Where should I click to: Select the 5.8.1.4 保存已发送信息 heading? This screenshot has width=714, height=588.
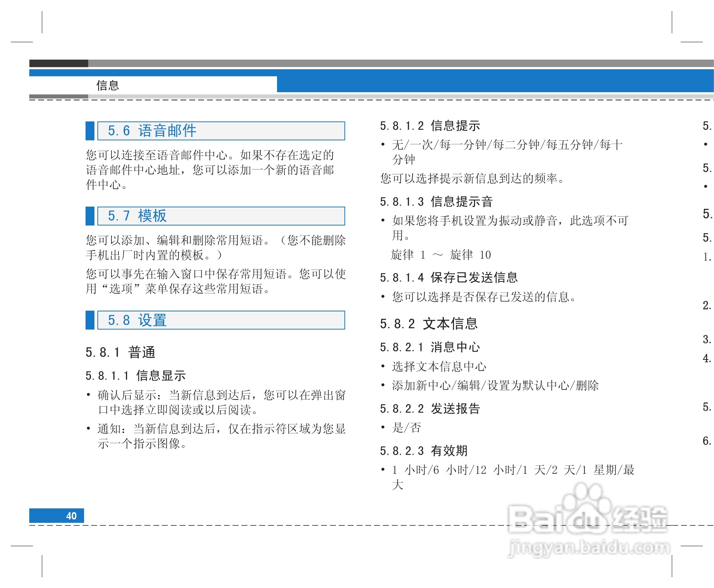[449, 278]
